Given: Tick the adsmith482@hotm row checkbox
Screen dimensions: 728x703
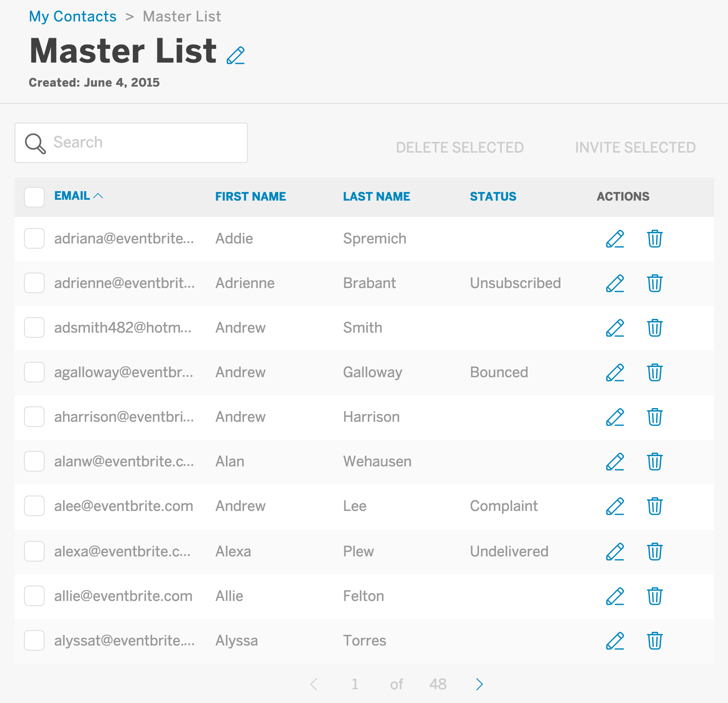Looking at the screenshot, I should point(34,327).
